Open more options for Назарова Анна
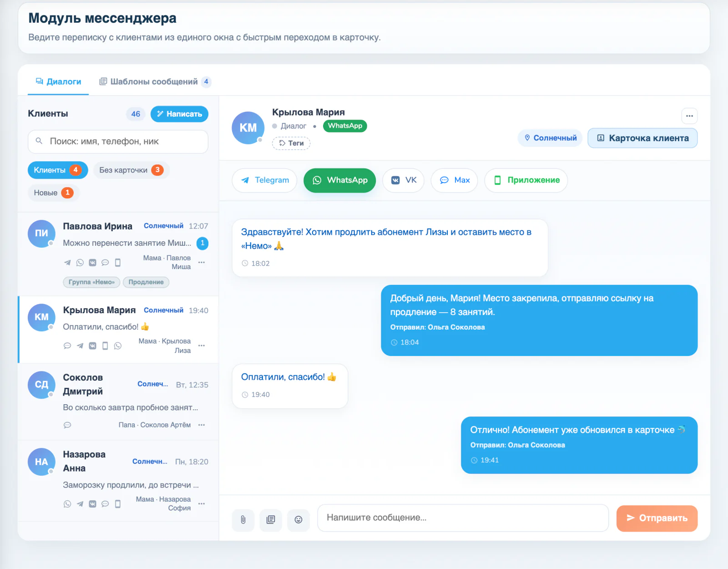The width and height of the screenshot is (728, 569). coord(202,504)
